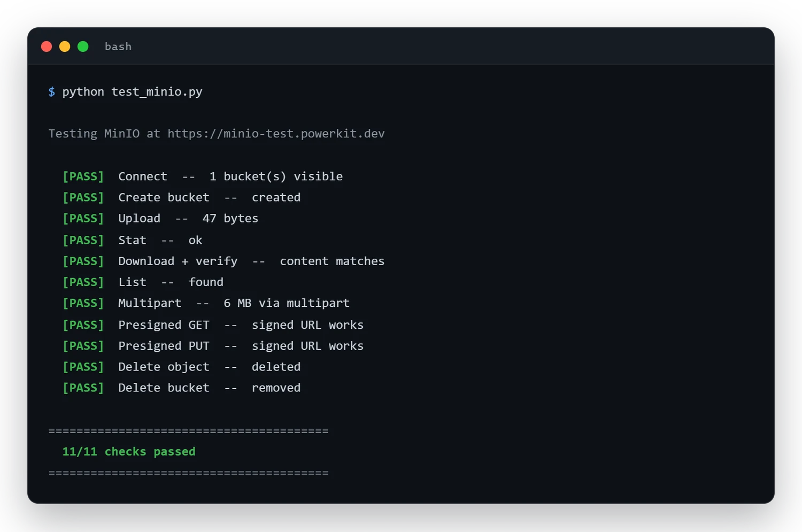Screen dimensions: 802x532
Task: Click the 'Upload' check name
Action: click(139, 219)
